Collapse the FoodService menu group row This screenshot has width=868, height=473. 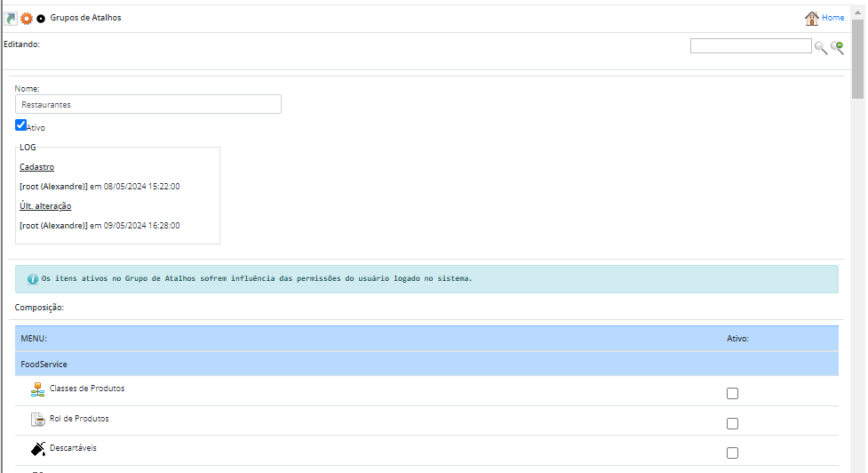tap(44, 365)
